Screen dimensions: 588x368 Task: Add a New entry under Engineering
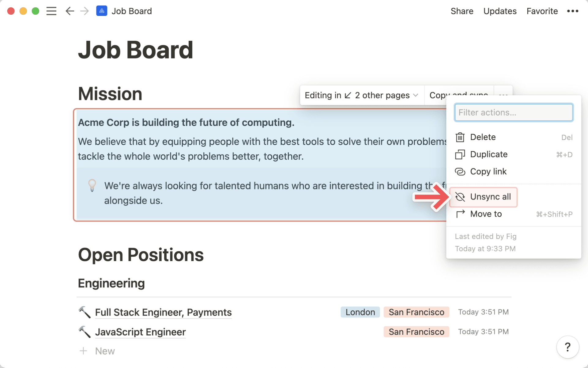(x=105, y=351)
